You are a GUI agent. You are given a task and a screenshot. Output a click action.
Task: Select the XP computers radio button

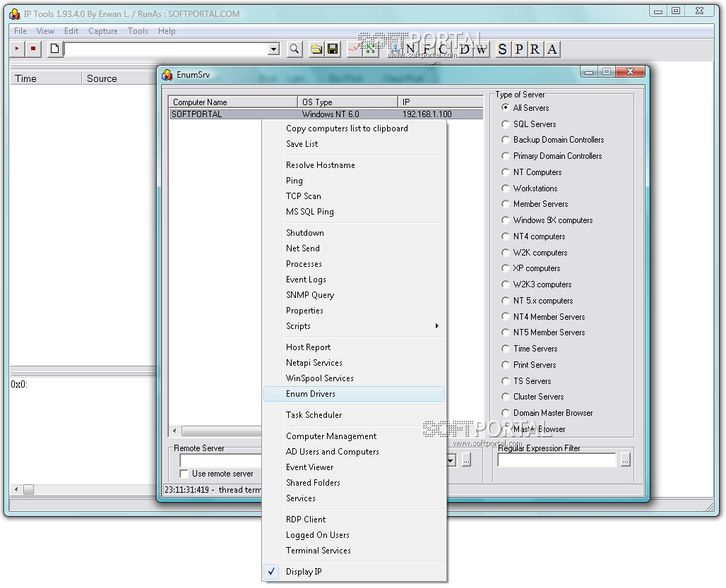505,268
